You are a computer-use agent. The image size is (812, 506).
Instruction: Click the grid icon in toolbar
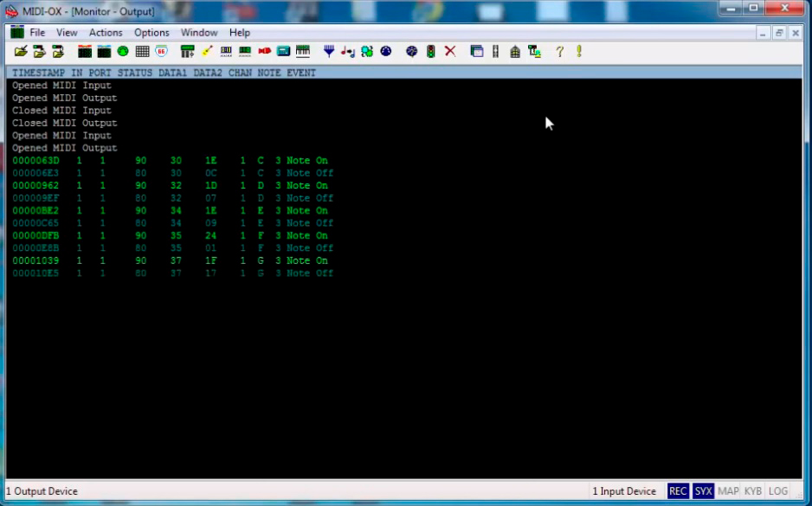click(142, 51)
